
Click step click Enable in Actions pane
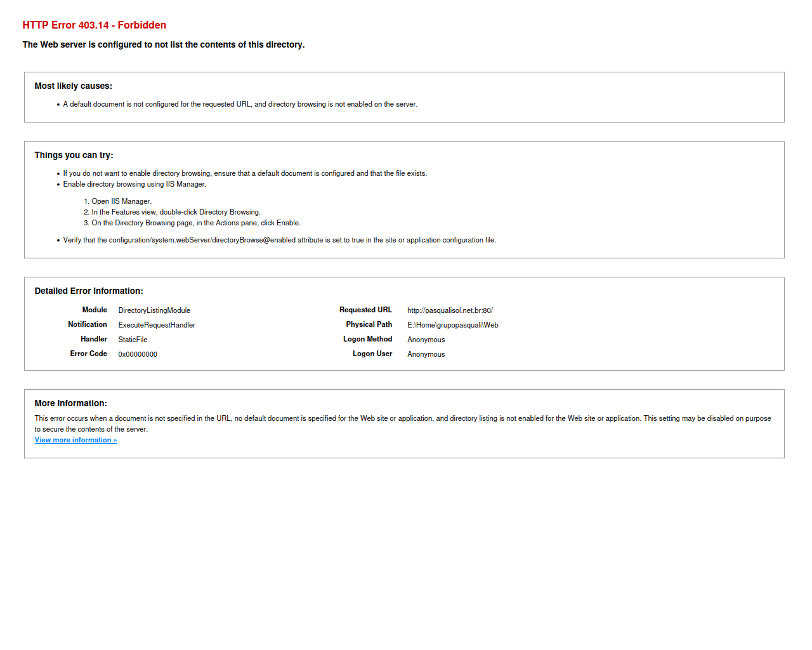(196, 223)
